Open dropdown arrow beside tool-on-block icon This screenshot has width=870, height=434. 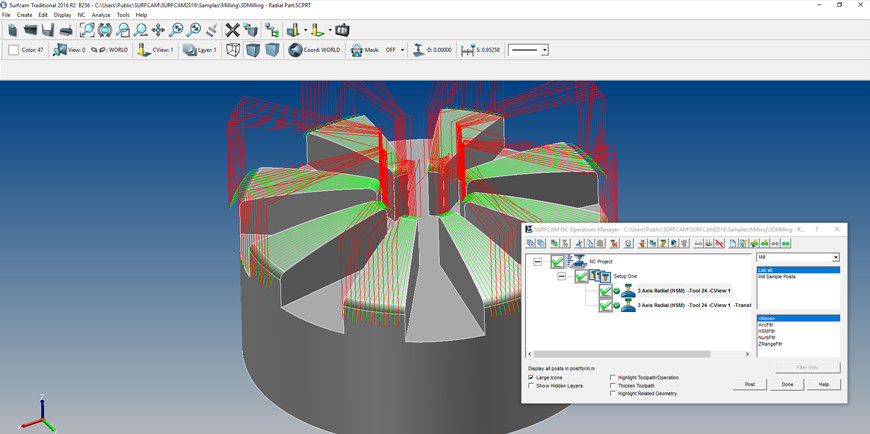[306, 30]
